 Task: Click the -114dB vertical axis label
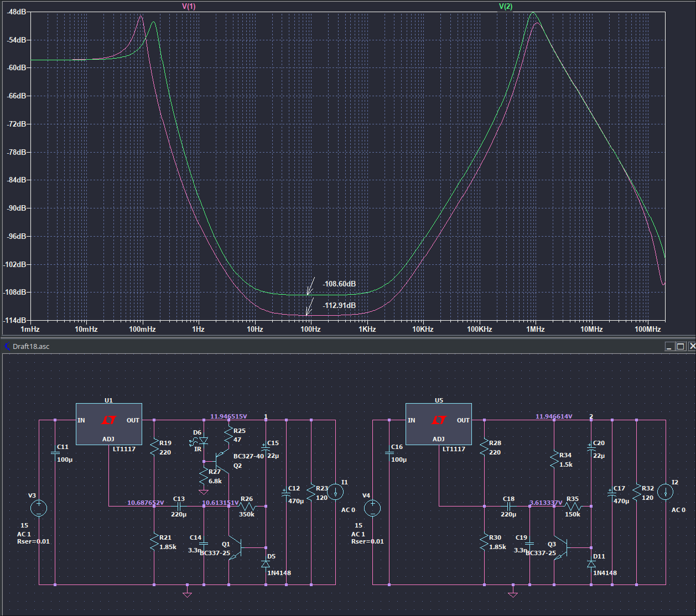(14, 320)
